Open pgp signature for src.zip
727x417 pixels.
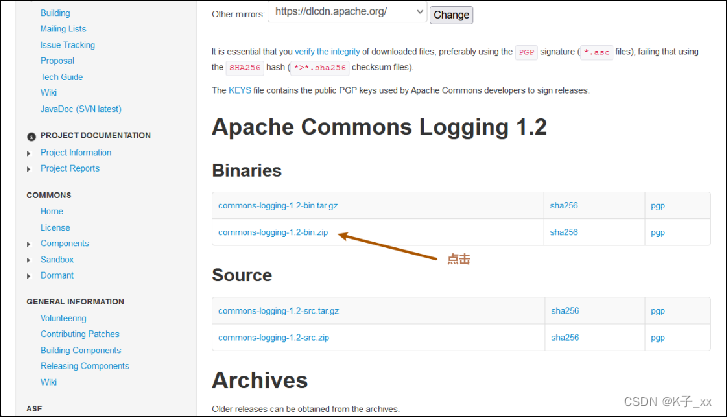coord(657,338)
